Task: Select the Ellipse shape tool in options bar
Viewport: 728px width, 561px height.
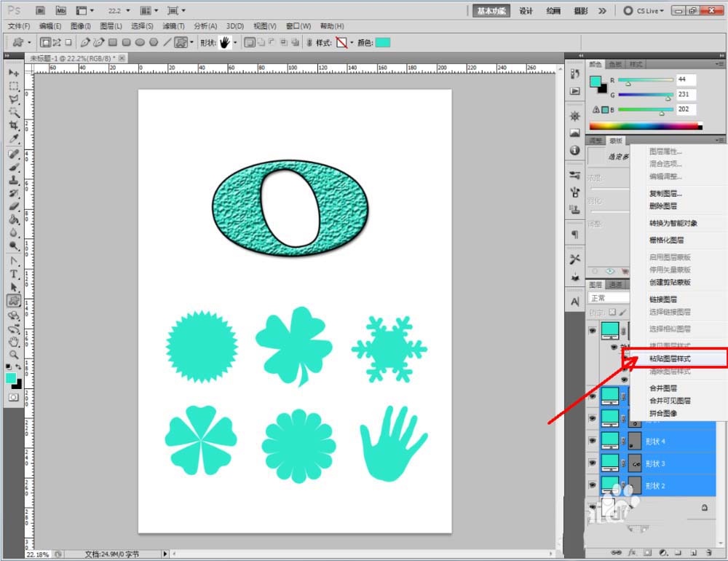Action: [x=140, y=43]
